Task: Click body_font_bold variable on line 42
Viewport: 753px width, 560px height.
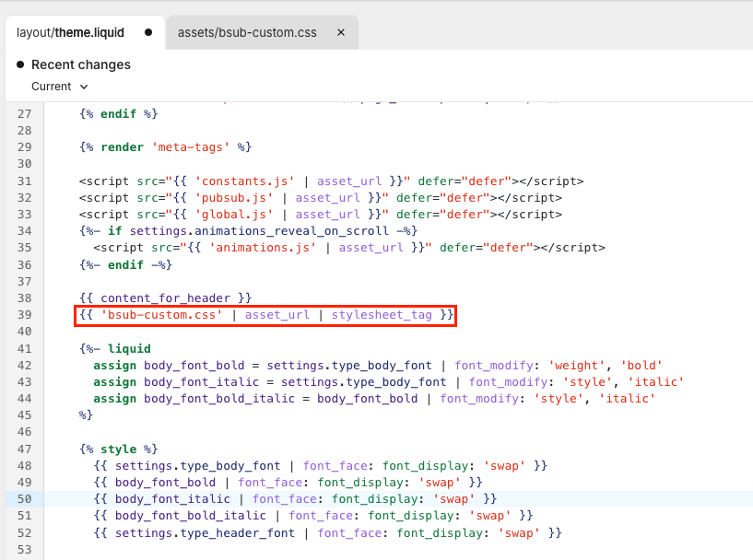Action: (x=194, y=366)
